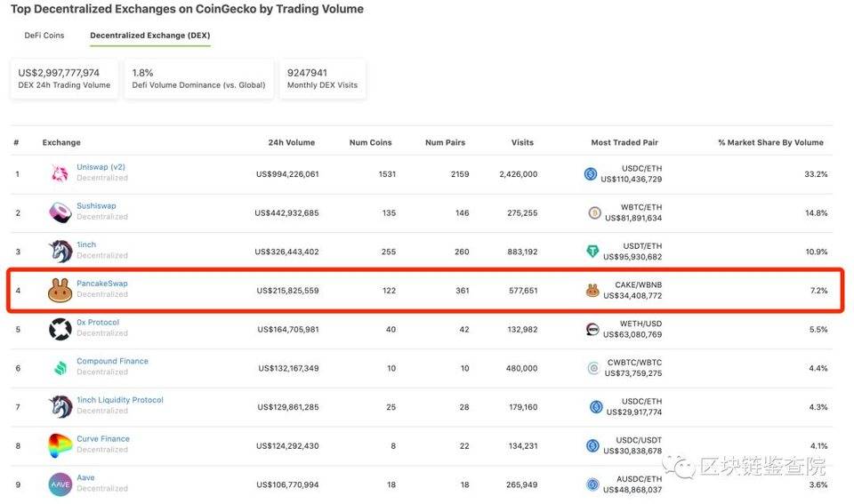Sort by the 24h Volume column header
This screenshot has width=854, height=504.
coord(292,142)
